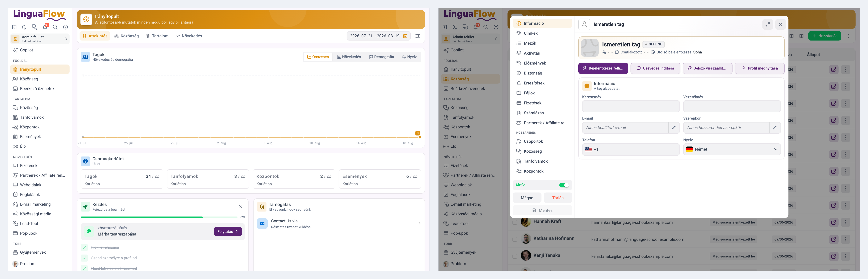Image resolution: width=868 pixels, height=279 pixels.
Task: Click the edit icon in Kenji Tanaka's row
Action: click(834, 257)
